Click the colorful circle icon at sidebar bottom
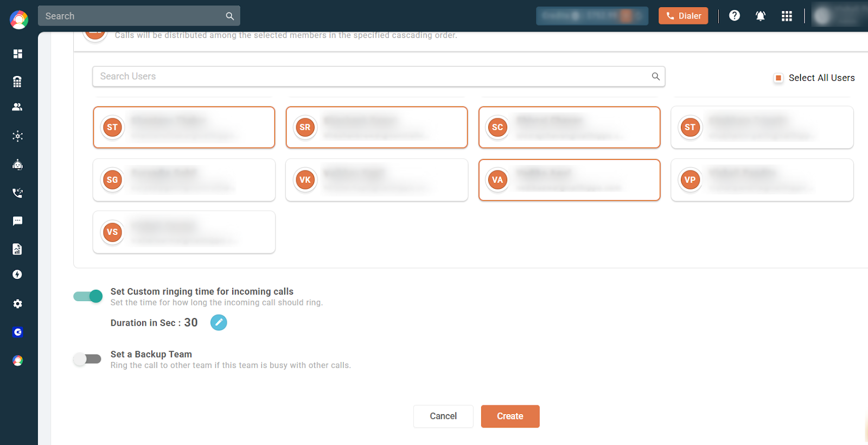This screenshot has width=868, height=445. 18,360
